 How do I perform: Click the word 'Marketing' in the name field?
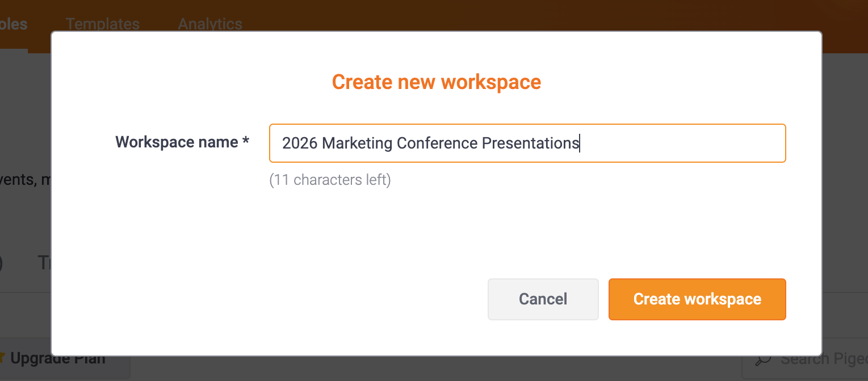click(x=357, y=143)
